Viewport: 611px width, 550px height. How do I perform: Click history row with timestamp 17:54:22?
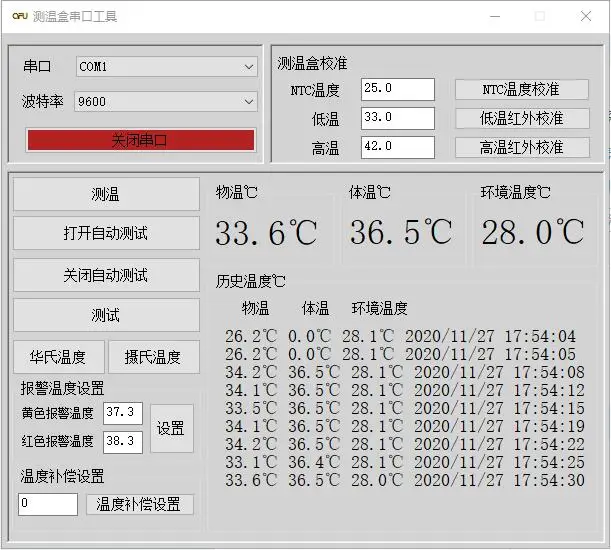pos(405,444)
